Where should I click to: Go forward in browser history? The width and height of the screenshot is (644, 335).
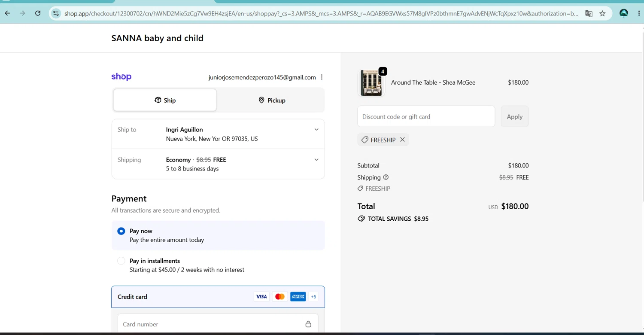click(22, 13)
